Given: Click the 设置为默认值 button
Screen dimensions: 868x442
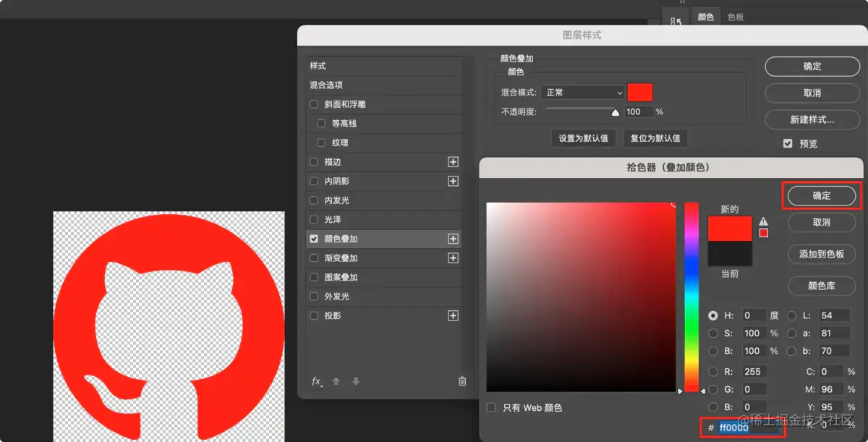Looking at the screenshot, I should point(583,138).
